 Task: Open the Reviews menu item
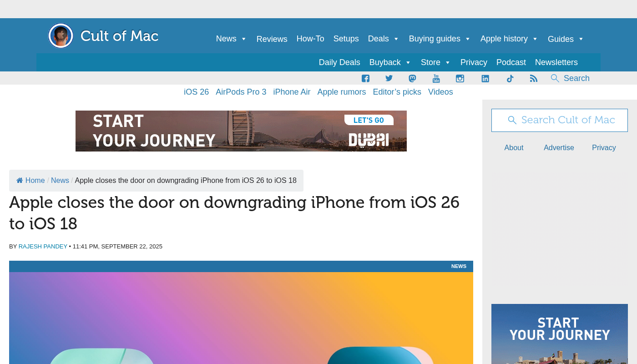click(x=272, y=39)
